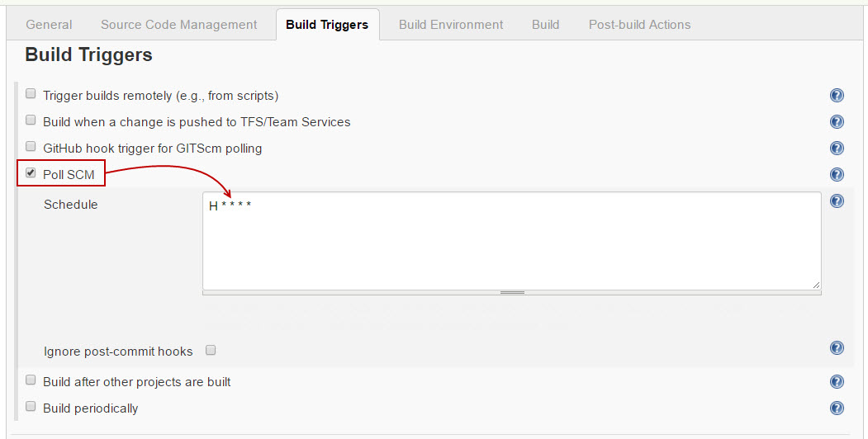Open help icon for Poll SCM
868x439 pixels.
tap(837, 175)
